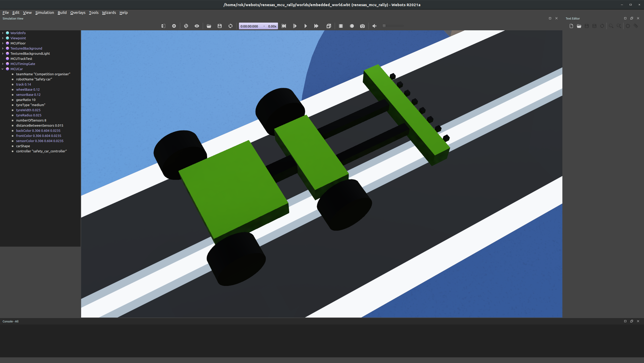The width and height of the screenshot is (644, 363).
Task: Restore the viewpoint using the eye icon
Action: (x=197, y=26)
